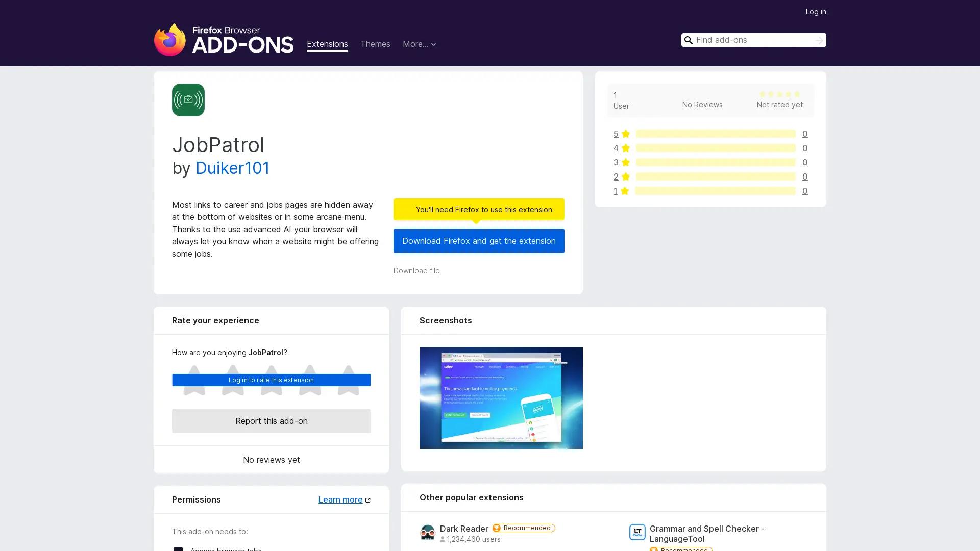Click Download Firefox and get the extension
The width and height of the screenshot is (980, 551).
[x=478, y=241]
